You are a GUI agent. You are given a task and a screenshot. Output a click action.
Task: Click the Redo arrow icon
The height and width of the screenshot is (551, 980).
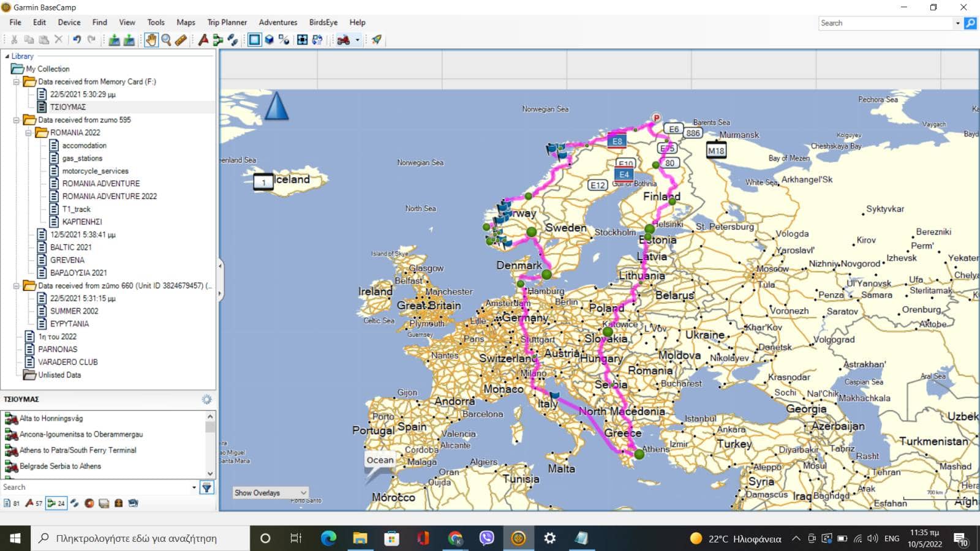[92, 40]
